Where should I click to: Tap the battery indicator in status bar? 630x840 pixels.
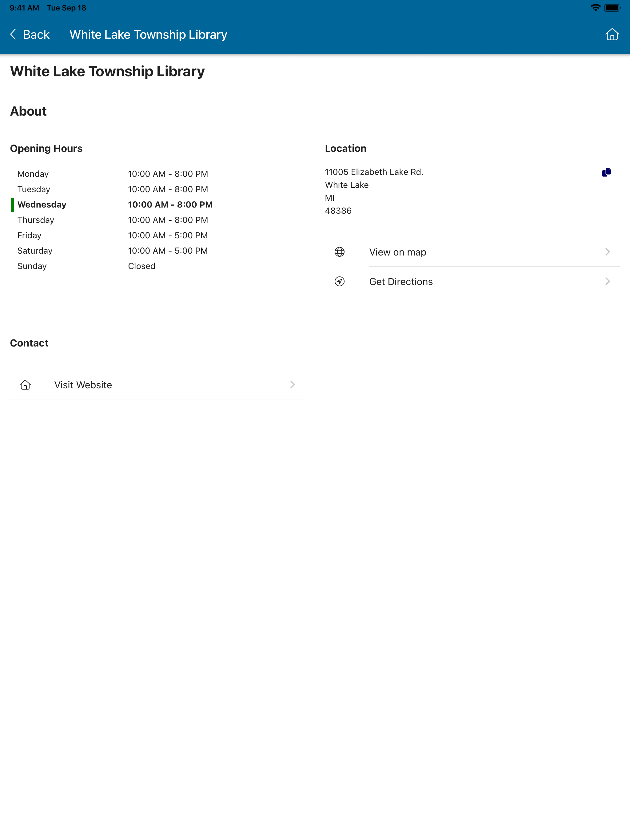(612, 8)
